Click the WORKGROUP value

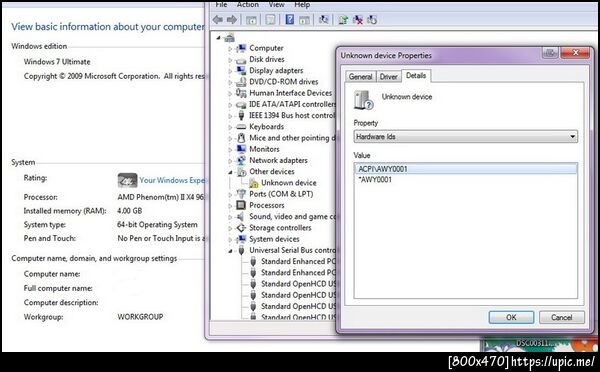[140, 317]
